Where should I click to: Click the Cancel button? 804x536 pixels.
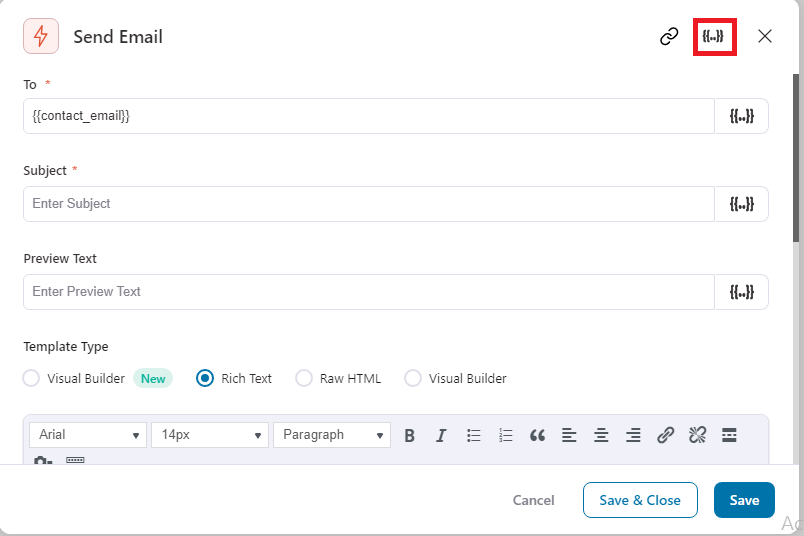533,500
